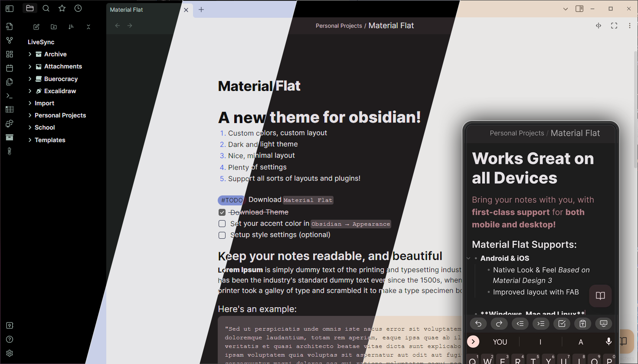This screenshot has width=638, height=364.
Task: Tap the microphone on the mobile keyboard
Action: tap(609, 341)
